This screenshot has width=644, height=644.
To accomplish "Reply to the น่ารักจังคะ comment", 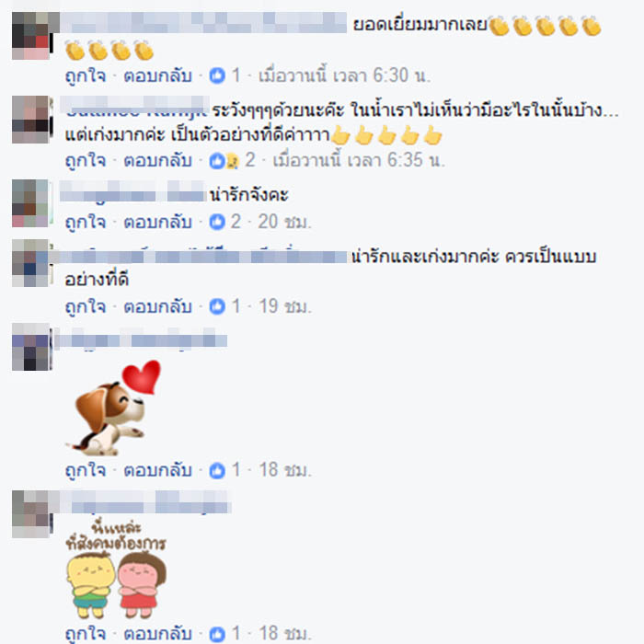I will tap(158, 223).
